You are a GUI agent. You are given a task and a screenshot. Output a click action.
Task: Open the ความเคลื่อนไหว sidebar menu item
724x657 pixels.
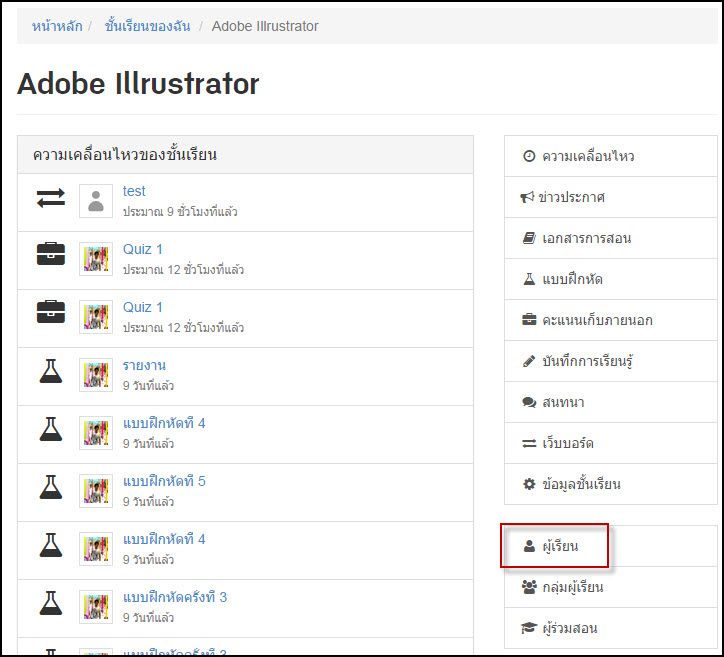coord(610,156)
